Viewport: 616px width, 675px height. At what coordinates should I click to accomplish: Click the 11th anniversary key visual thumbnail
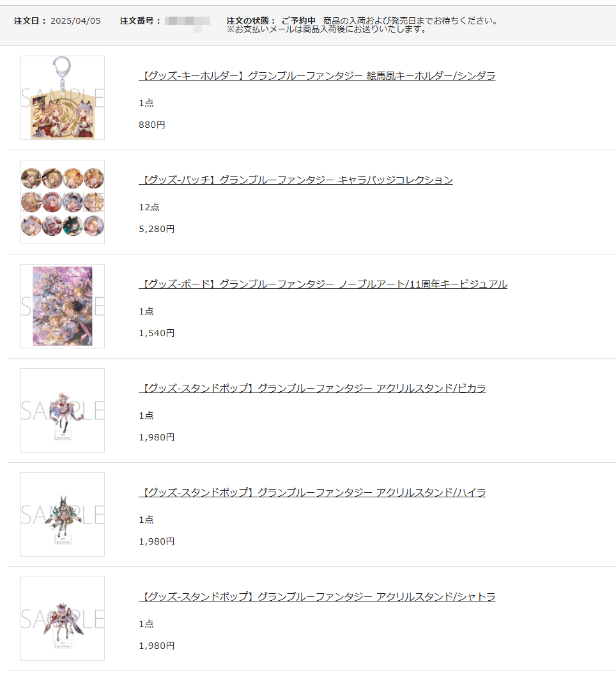point(63,306)
